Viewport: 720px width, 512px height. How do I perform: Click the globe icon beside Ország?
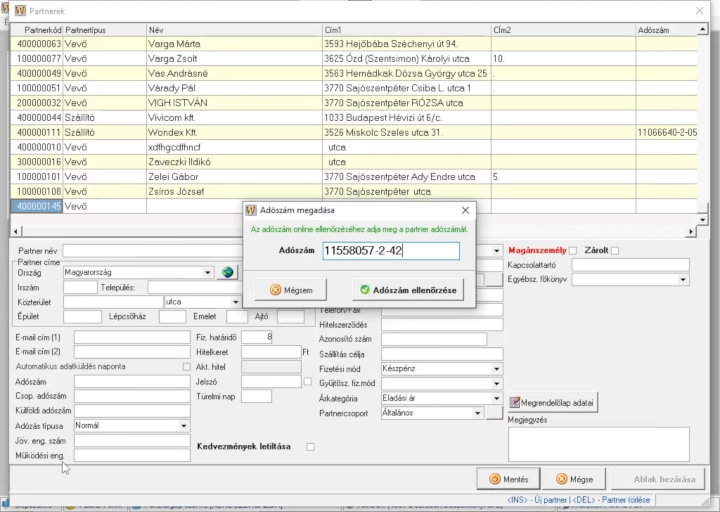[x=227, y=272]
